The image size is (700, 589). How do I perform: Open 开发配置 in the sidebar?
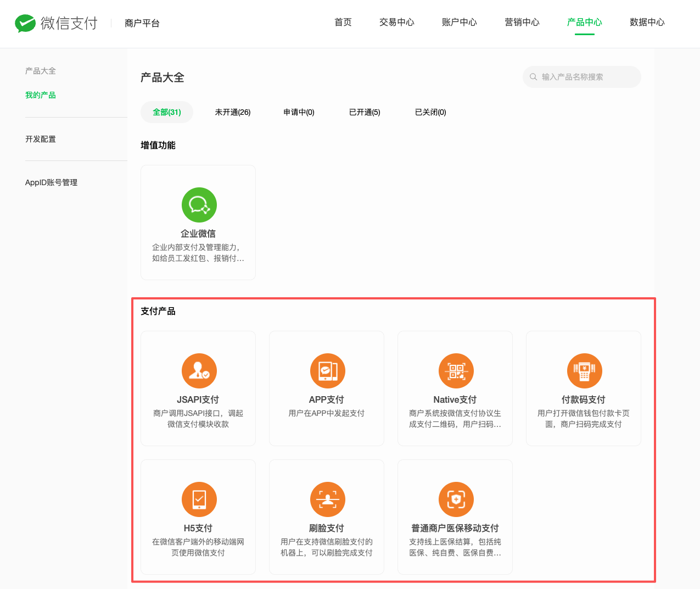41,139
